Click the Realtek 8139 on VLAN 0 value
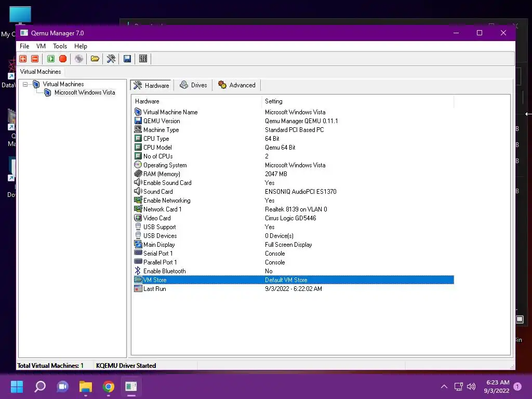 [296, 209]
